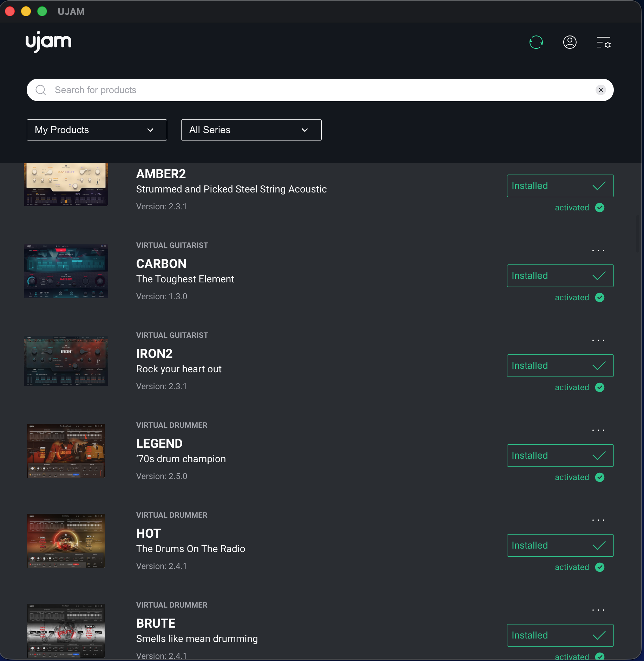Click the activated checkmark for HOT
Image resolution: width=644 pixels, height=661 pixels.
click(x=600, y=567)
